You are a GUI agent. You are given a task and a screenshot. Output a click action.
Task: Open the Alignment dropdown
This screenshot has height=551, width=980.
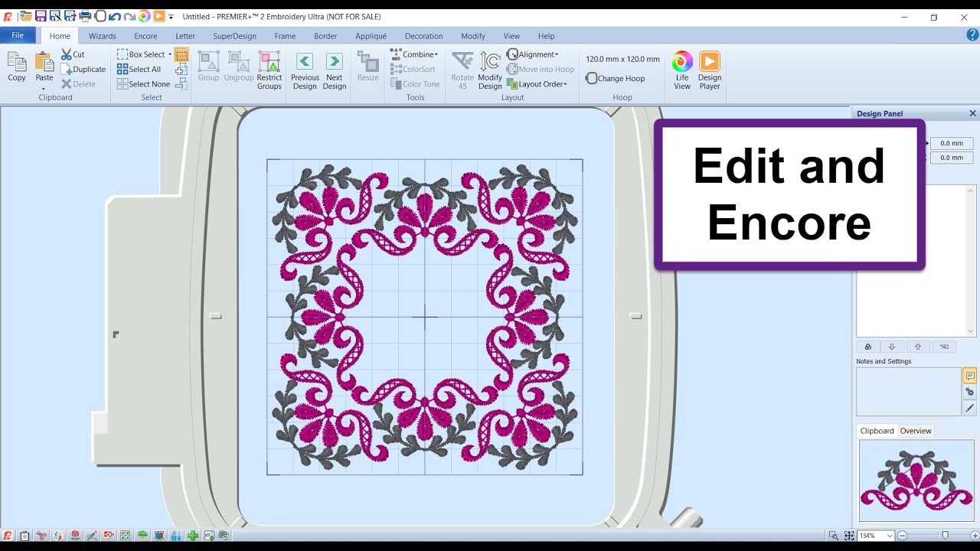pyautogui.click(x=533, y=54)
